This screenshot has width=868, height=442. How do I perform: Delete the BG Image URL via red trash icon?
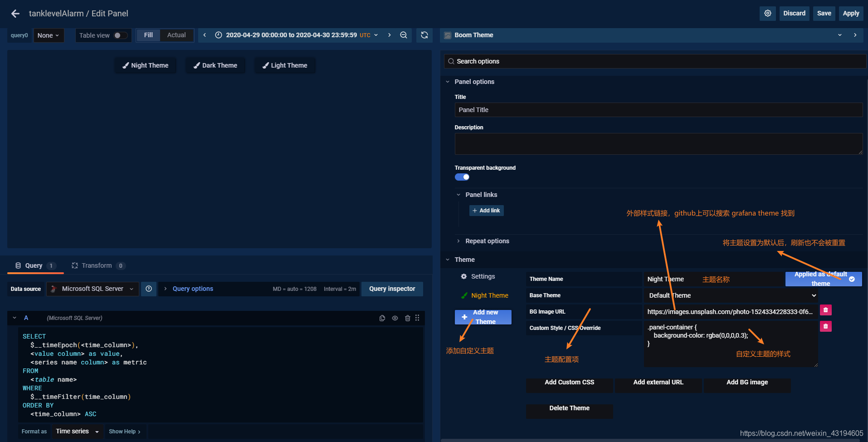point(825,310)
